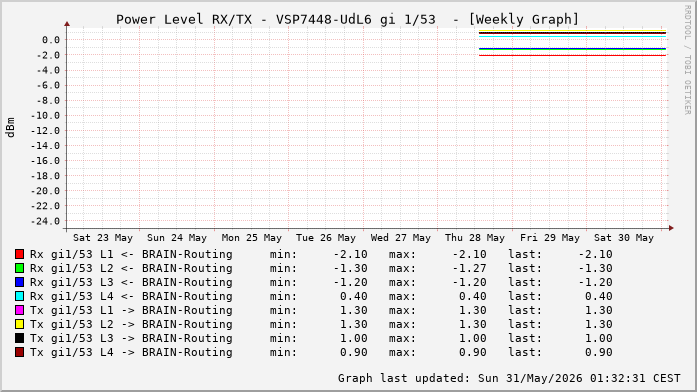The image size is (697, 392).
Task: Click 'Tx gi1/53 L2 -> BRAIN-Routing' legend label
Action: [131, 324]
